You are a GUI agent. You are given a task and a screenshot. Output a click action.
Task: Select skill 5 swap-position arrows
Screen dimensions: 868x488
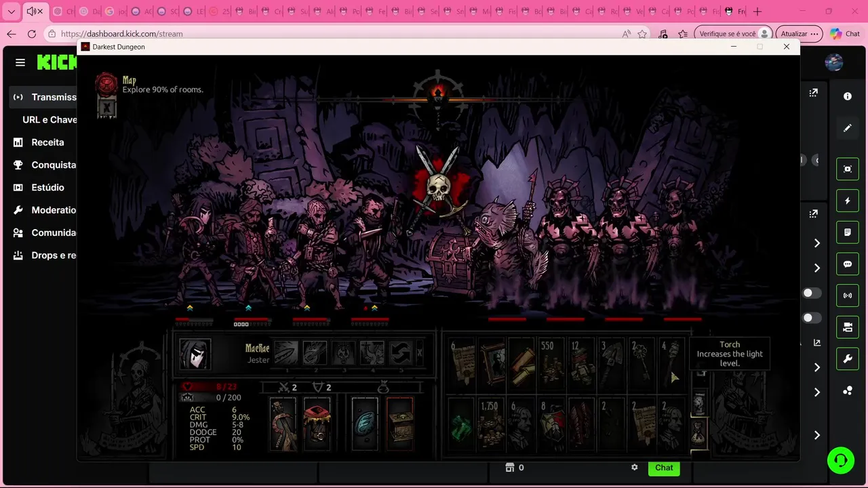[x=400, y=353]
